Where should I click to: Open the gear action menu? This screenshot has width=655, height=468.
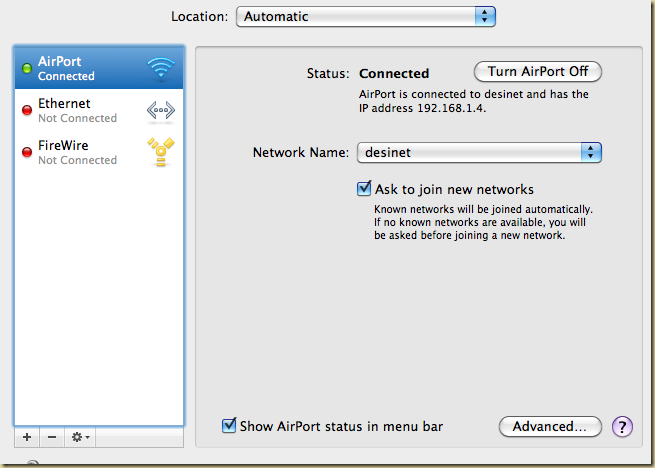[80, 437]
